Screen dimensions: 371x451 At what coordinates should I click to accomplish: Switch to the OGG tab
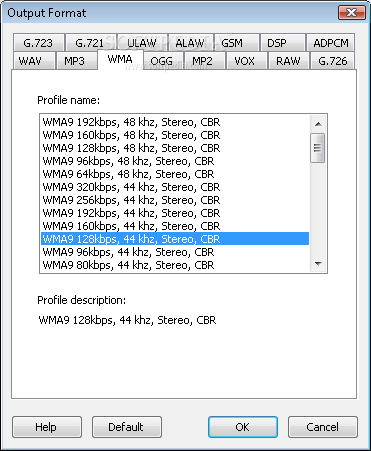pyautogui.click(x=163, y=61)
